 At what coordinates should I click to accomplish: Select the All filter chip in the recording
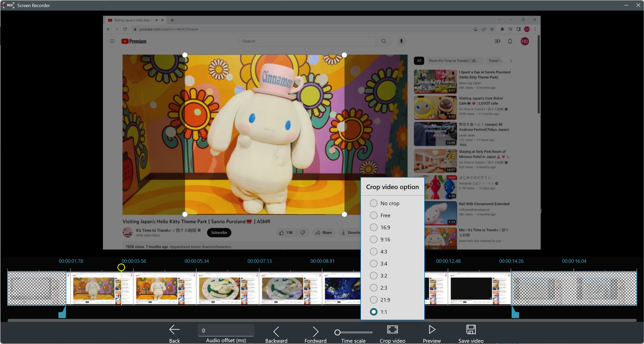point(419,60)
